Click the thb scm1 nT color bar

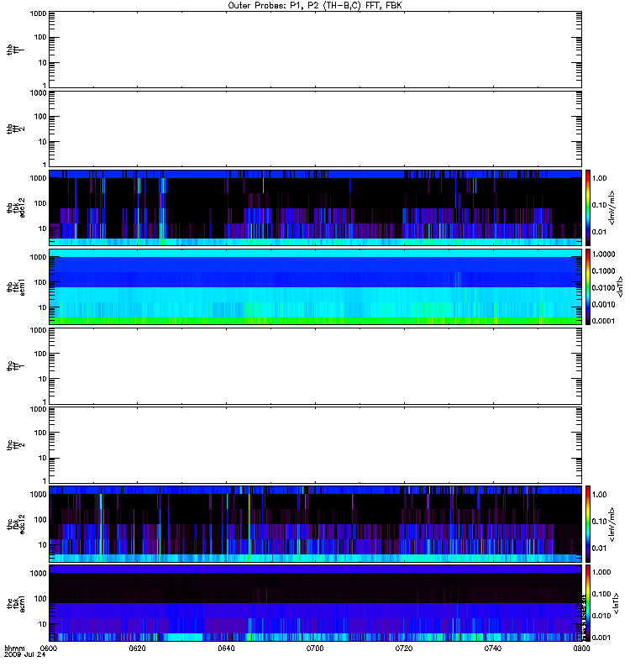pyautogui.click(x=588, y=286)
